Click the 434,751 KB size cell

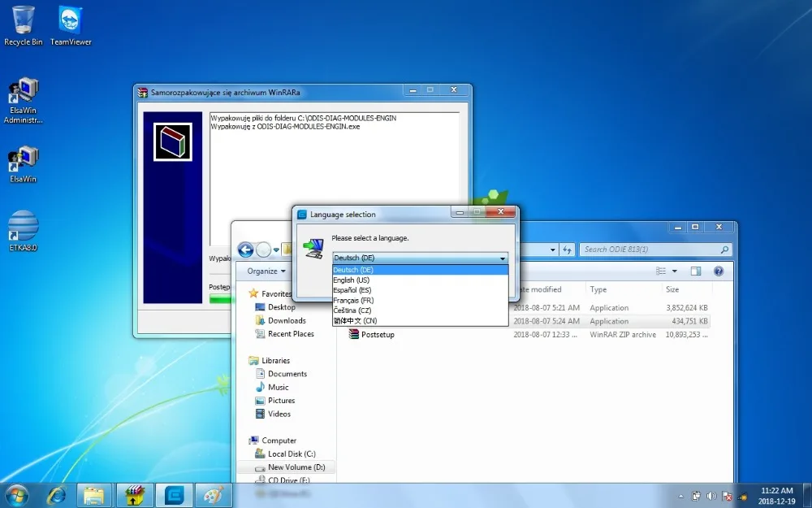point(689,321)
